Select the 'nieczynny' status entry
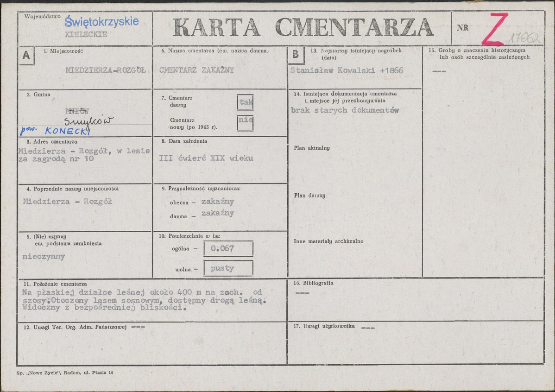 coord(44,257)
